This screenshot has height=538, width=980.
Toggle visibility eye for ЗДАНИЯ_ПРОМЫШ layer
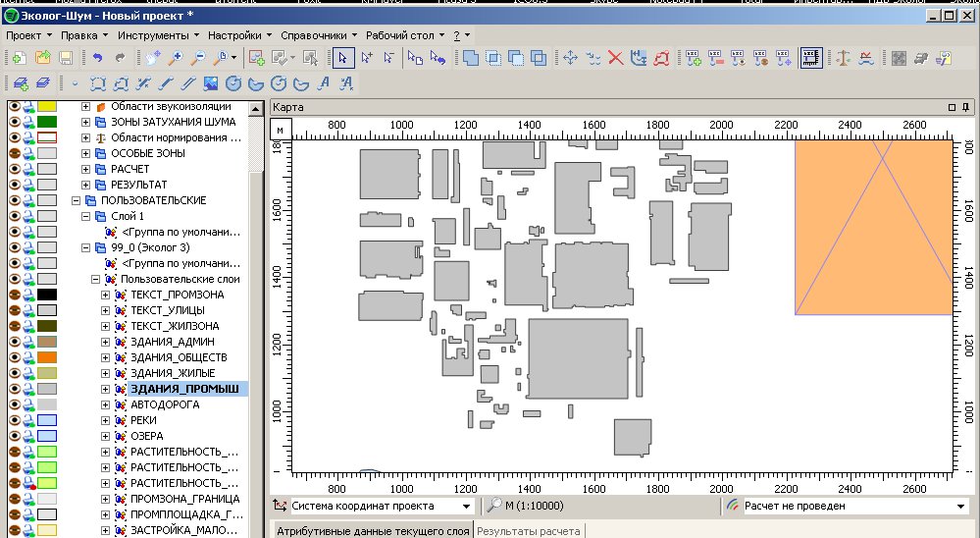point(14,389)
